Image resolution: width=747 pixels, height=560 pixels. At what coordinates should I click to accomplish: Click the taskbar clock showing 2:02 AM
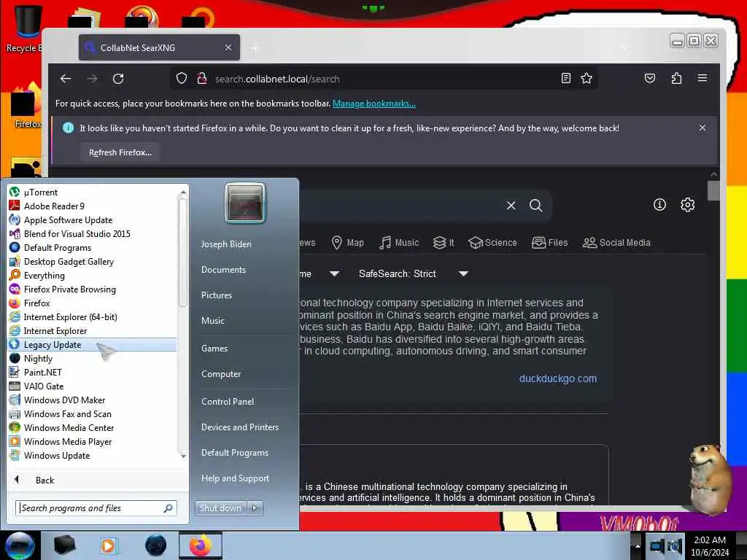pyautogui.click(x=709, y=546)
